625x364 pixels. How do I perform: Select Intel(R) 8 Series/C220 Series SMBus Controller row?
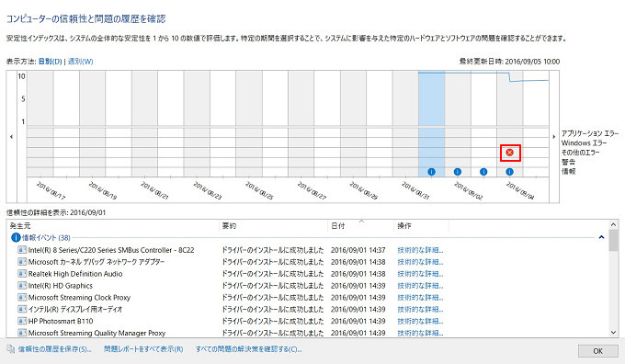click(308, 250)
